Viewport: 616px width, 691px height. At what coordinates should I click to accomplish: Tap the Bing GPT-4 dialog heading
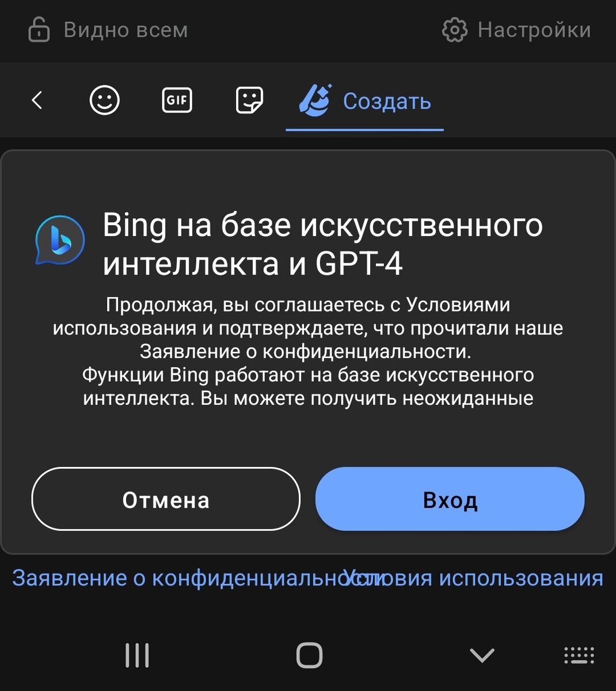[322, 244]
